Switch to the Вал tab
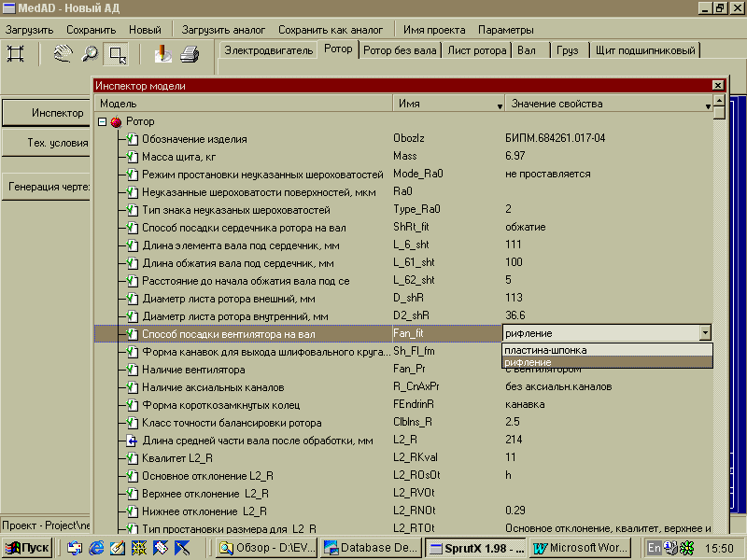Screen dimensions: 747x560 pos(527,50)
